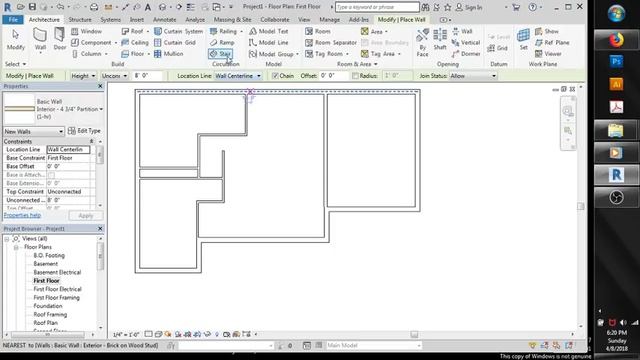Toggle Base is Attached checkbox
This screenshot has width=640, height=360.
51,175
